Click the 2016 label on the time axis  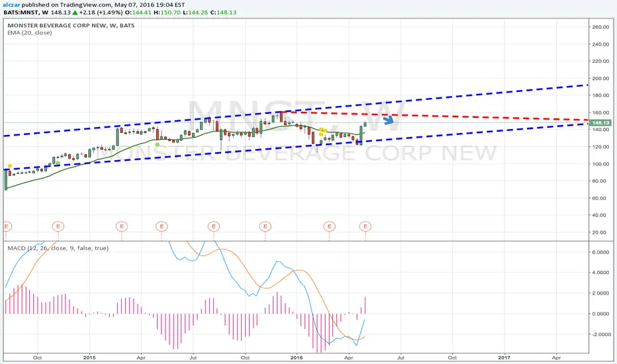point(297,357)
